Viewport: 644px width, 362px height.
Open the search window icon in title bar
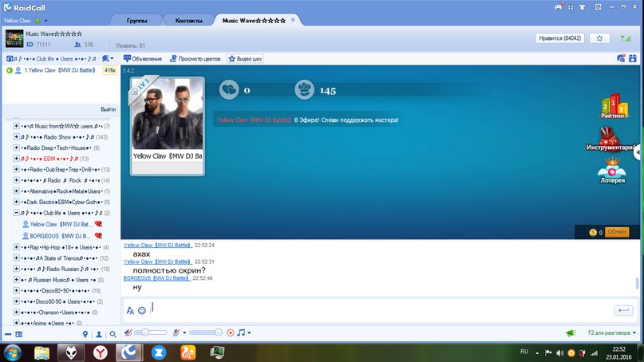pos(598,7)
